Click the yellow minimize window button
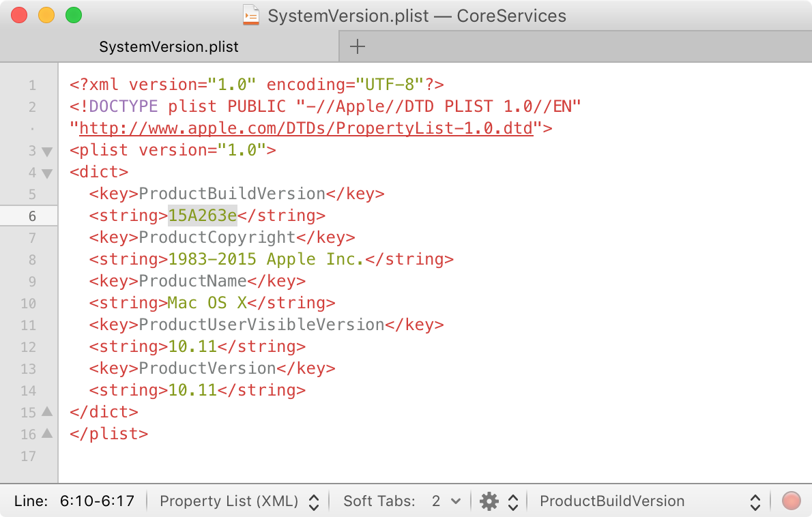The height and width of the screenshot is (517, 812). 46,15
